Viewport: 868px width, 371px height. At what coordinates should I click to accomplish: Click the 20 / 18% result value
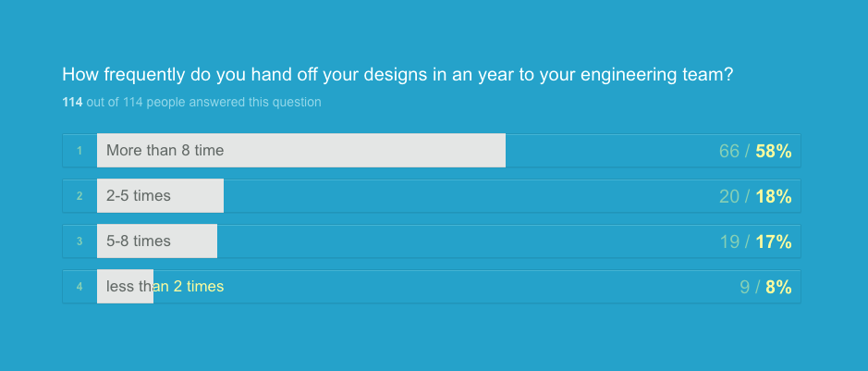pyautogui.click(x=755, y=196)
